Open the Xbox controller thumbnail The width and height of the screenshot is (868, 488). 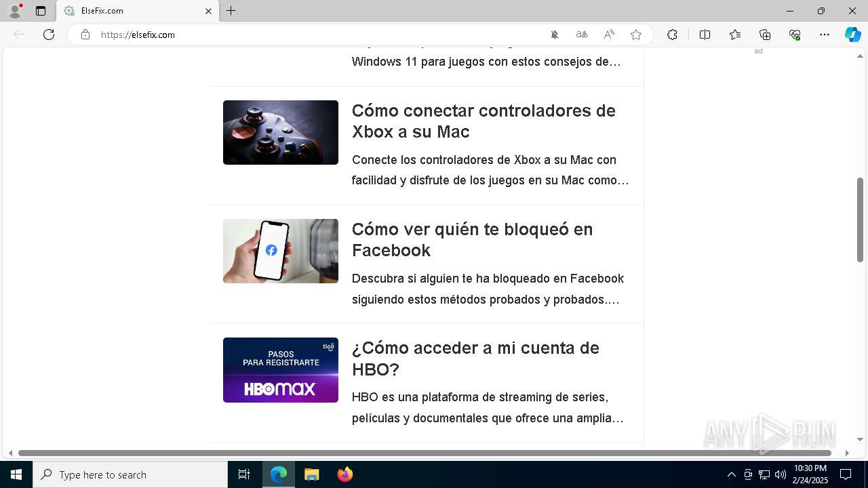[281, 132]
